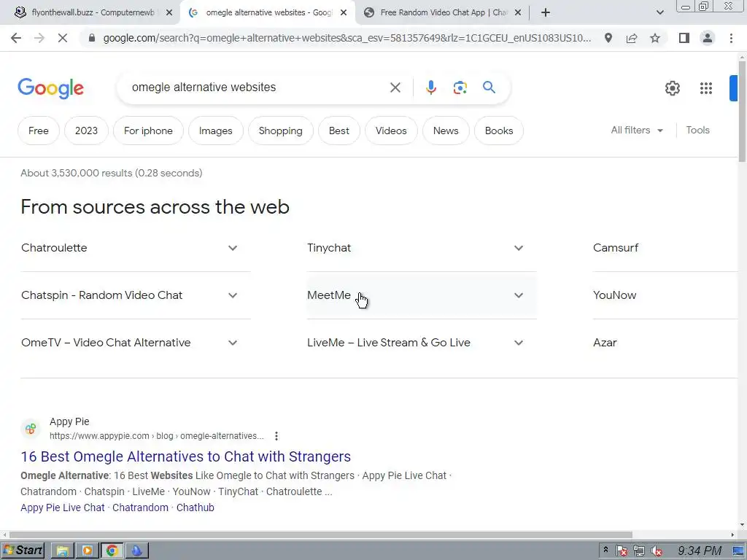Image resolution: width=747 pixels, height=560 pixels.
Task: Expand OmeTV – Video Chat Alternative
Action: tap(136, 343)
